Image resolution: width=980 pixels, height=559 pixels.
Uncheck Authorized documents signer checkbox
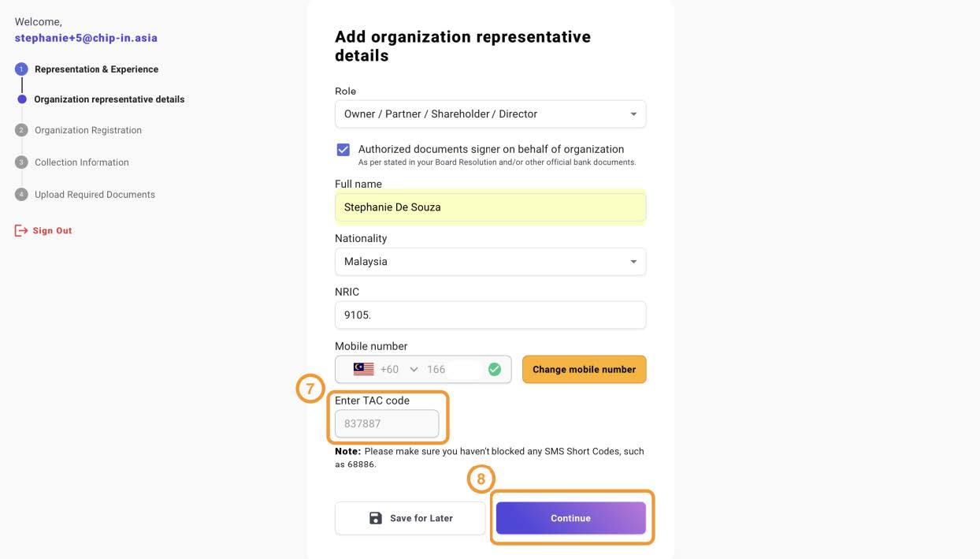pos(343,150)
